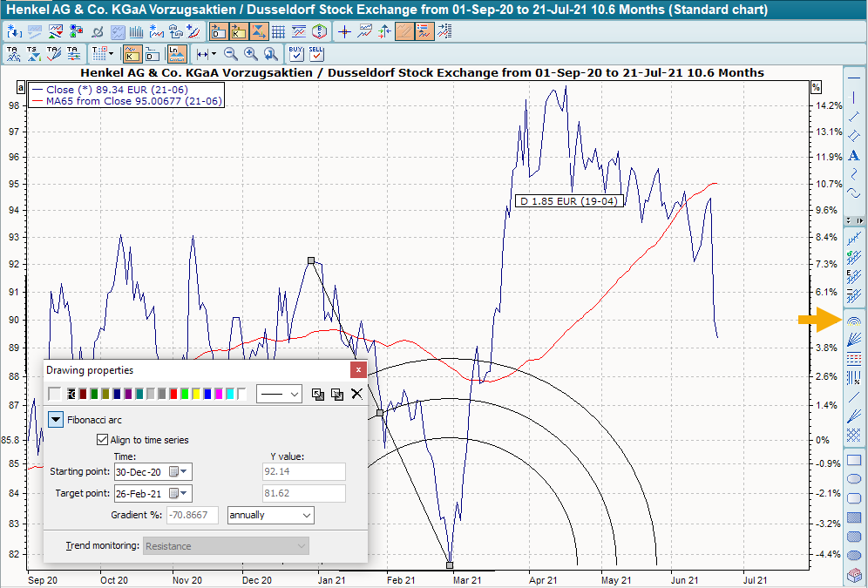This screenshot has width=868, height=588.
Task: Toggle the Align to time series checkbox
Action: (x=103, y=440)
